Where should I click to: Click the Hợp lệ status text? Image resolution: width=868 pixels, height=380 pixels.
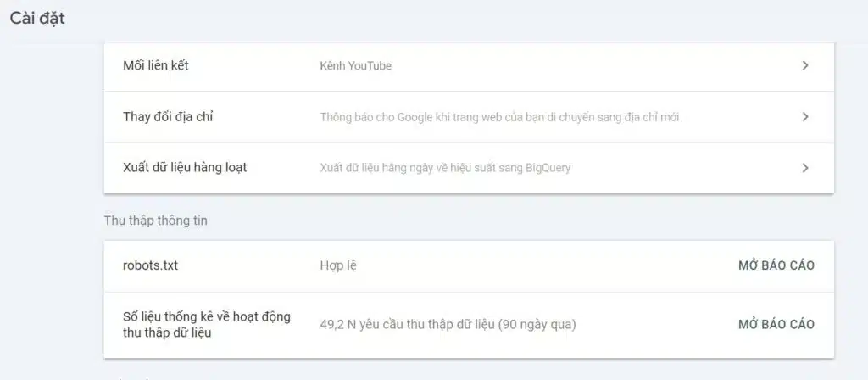pos(338,265)
